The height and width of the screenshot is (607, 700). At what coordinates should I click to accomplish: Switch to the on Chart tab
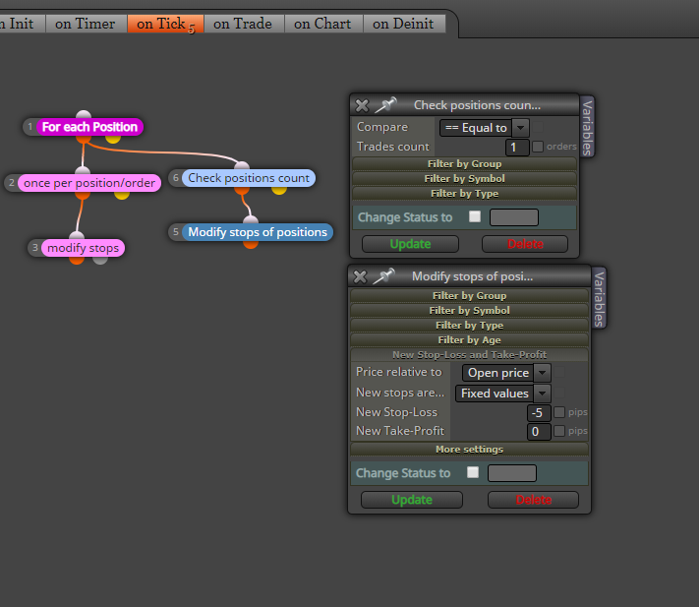pyautogui.click(x=323, y=24)
